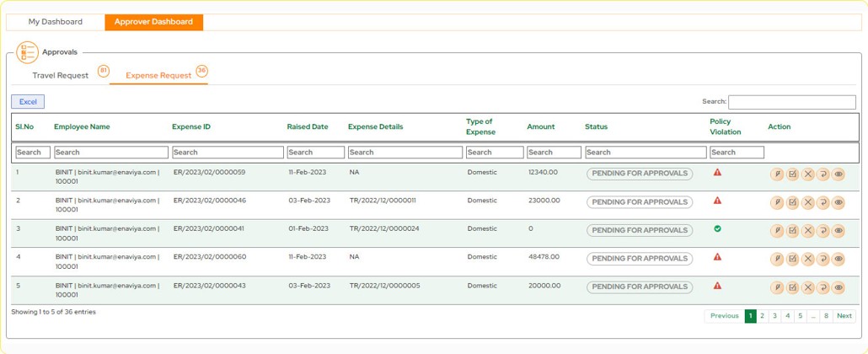Focus the Expense Details column search field
The height and width of the screenshot is (354, 868).
coord(405,153)
